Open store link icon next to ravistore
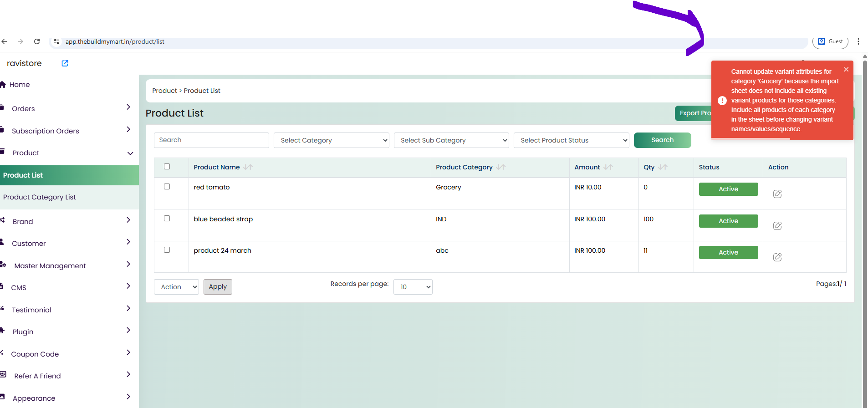 (x=65, y=63)
